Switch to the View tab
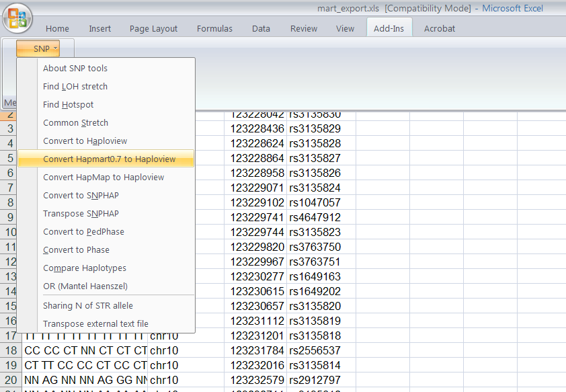 (345, 28)
